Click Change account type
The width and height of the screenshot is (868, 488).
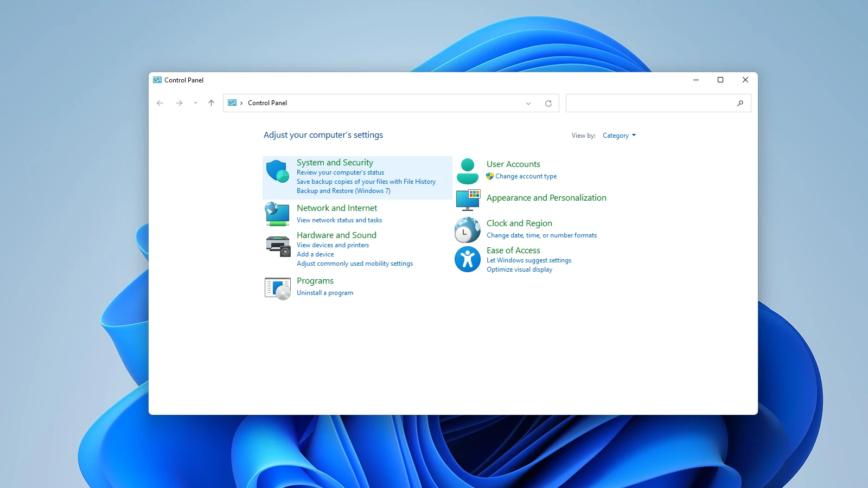tap(526, 176)
